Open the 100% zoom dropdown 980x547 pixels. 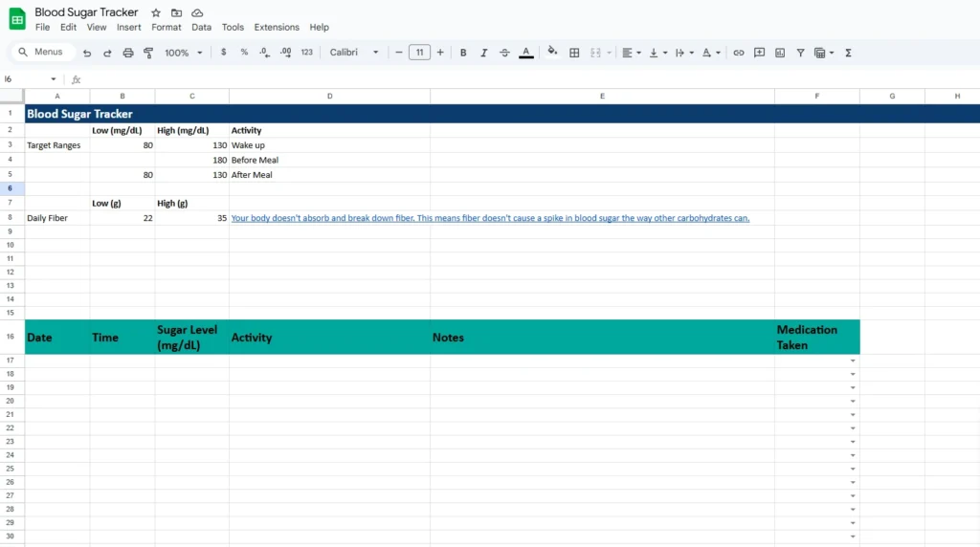(184, 53)
